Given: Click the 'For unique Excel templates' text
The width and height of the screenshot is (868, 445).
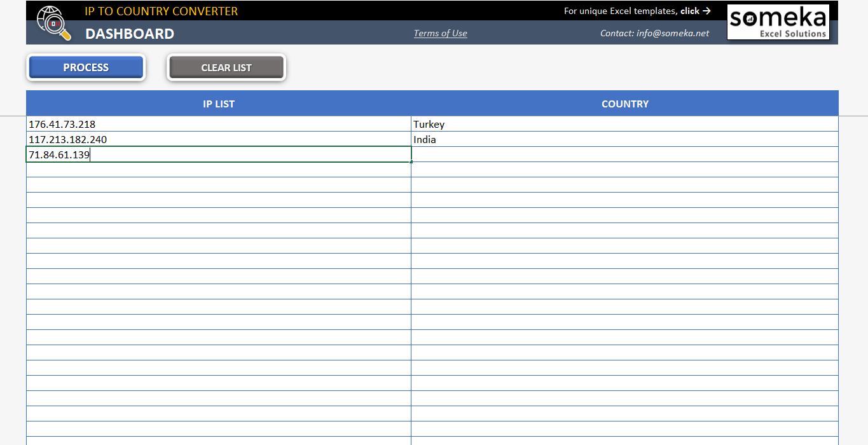Looking at the screenshot, I should [620, 11].
